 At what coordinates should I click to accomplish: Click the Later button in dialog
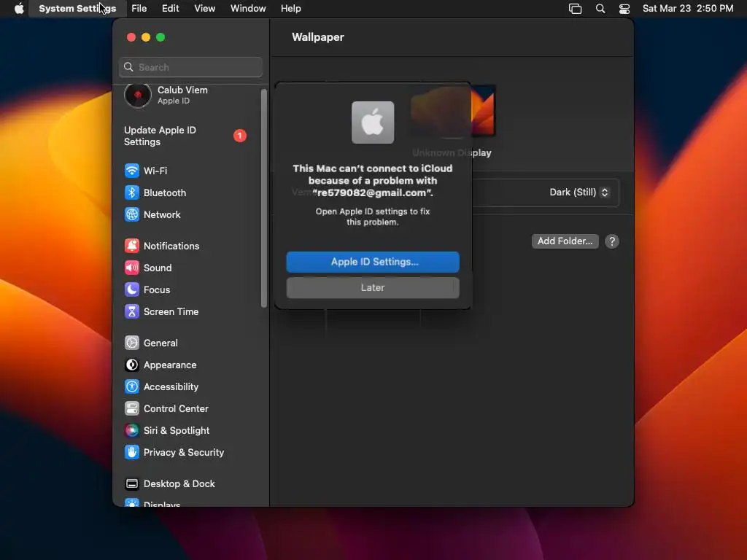click(x=373, y=287)
